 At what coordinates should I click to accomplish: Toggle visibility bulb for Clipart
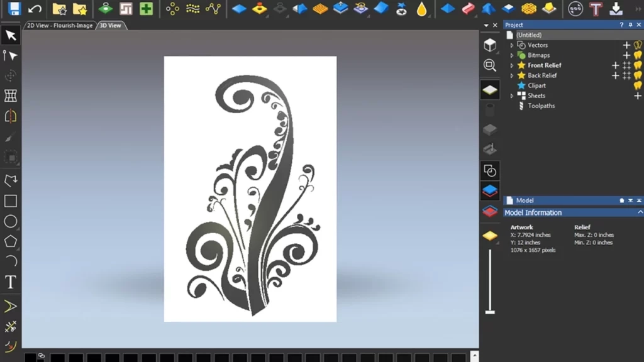[x=638, y=85]
